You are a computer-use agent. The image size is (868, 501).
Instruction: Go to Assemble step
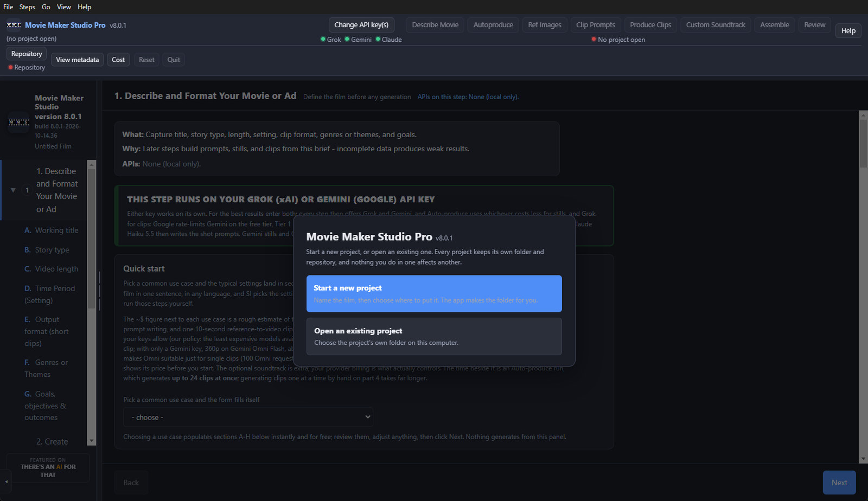tap(775, 25)
